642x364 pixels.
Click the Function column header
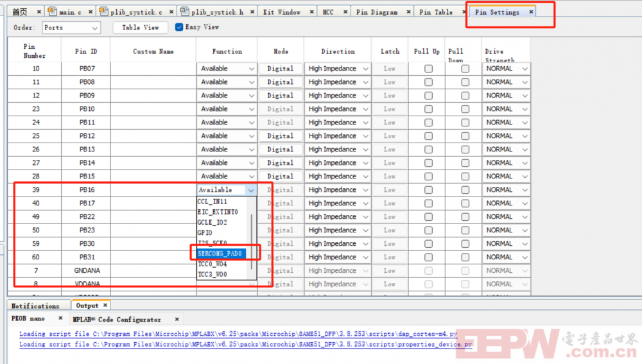pyautogui.click(x=227, y=51)
